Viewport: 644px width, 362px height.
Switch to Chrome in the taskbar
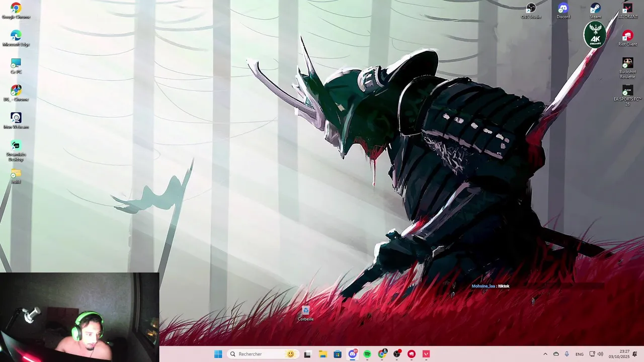pos(382,354)
